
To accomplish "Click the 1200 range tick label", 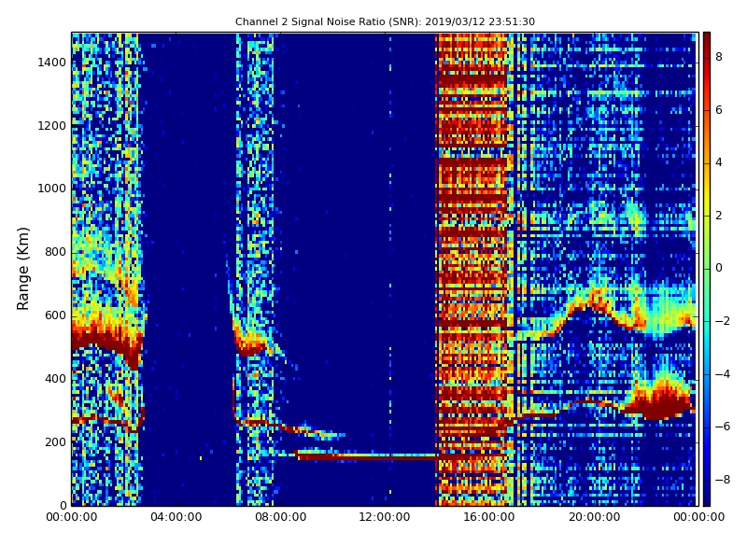I will coord(51,126).
